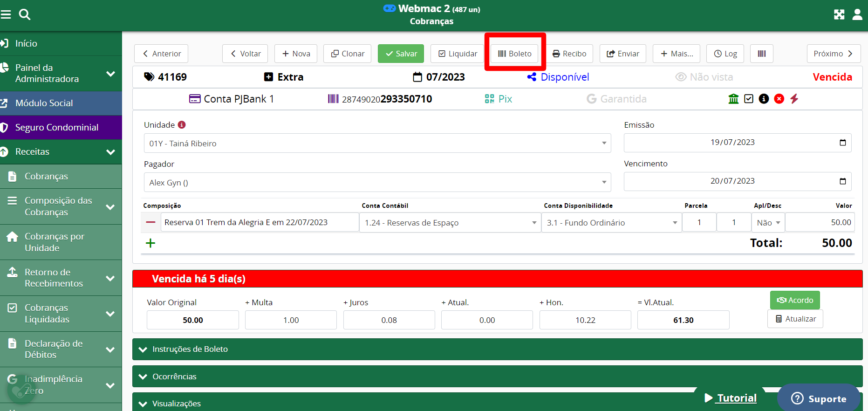Add composition row with green plus

[150, 243]
